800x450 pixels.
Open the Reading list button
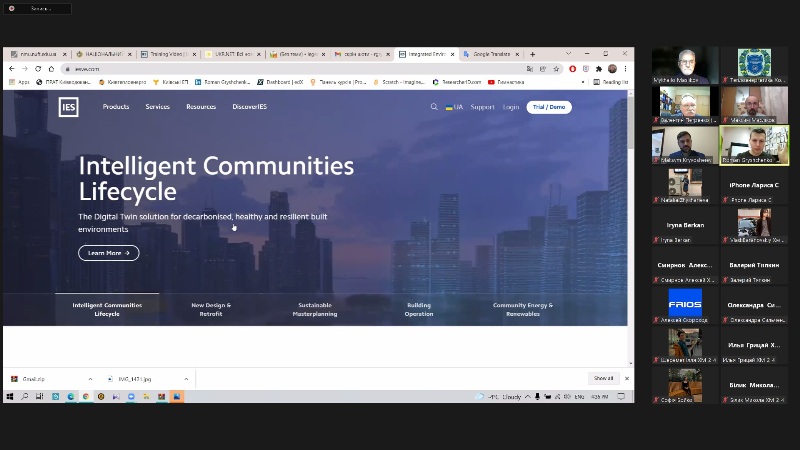pos(611,82)
